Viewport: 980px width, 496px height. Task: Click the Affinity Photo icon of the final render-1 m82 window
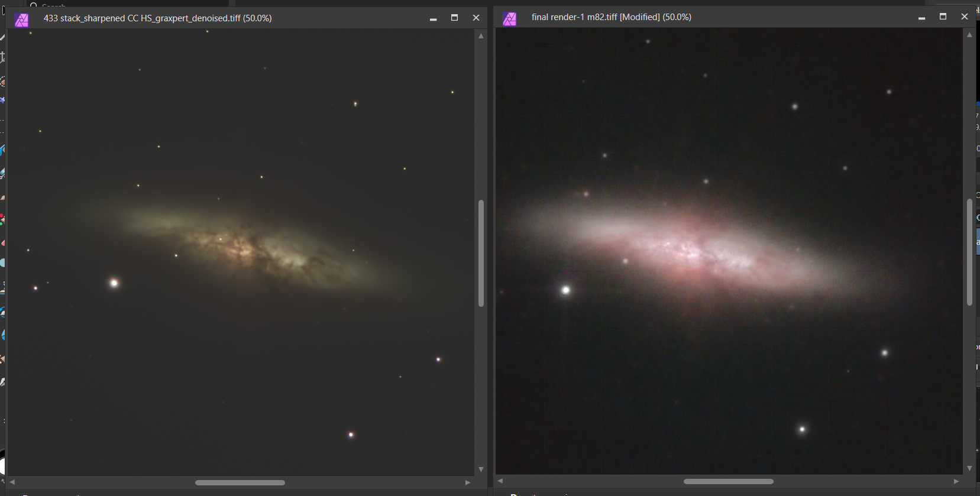509,19
